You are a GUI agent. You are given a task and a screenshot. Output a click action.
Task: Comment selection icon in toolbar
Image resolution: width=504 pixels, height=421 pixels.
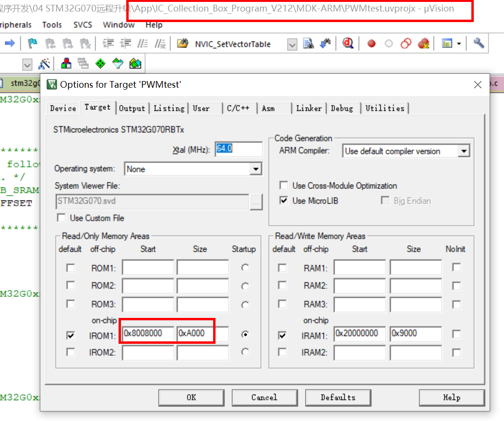[143, 43]
